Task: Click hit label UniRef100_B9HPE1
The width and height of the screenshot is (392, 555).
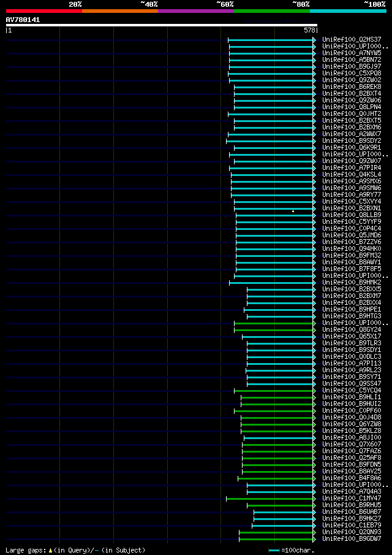Action: pyautogui.click(x=352, y=310)
